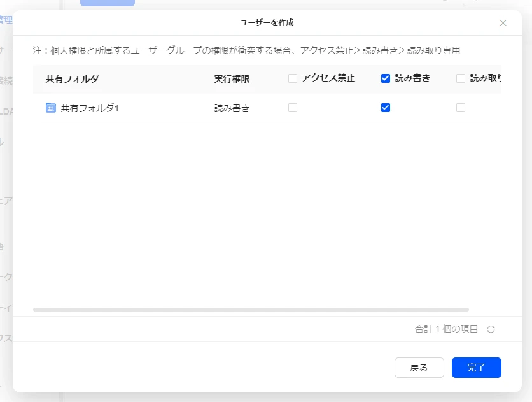This screenshot has height=402, width=532.
Task: Click the 共有フォルダ1 folder icon
Action: 51,108
